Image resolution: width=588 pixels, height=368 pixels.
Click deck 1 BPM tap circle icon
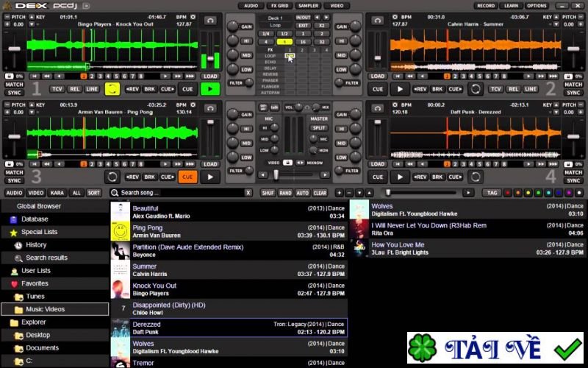(x=193, y=17)
